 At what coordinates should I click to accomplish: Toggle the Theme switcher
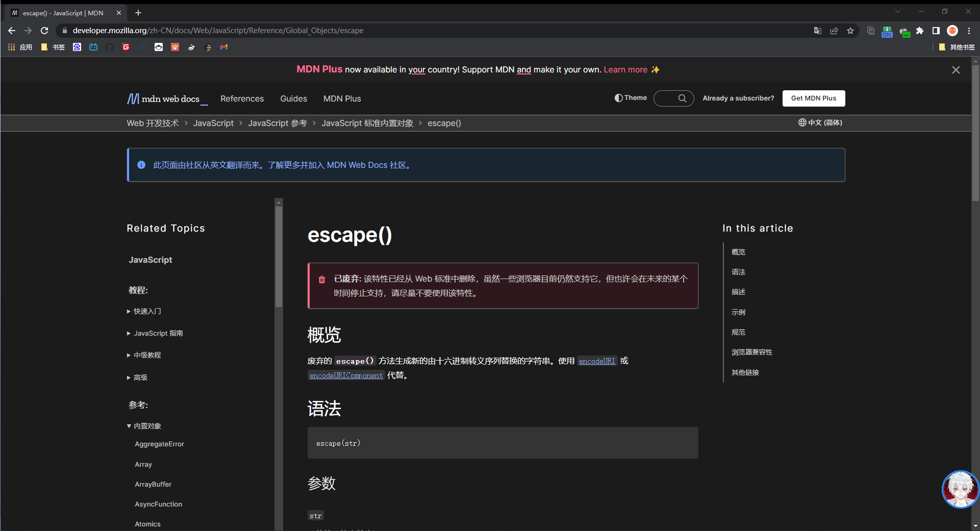pos(631,98)
